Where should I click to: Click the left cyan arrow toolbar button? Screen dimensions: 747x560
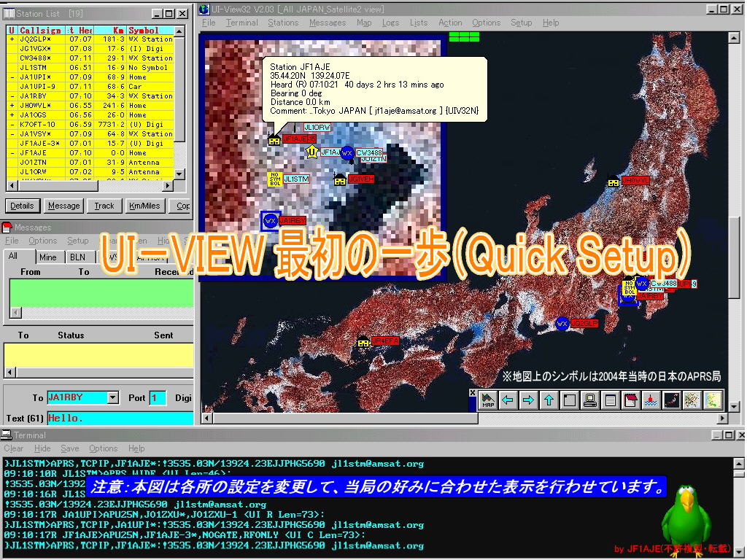(508, 400)
